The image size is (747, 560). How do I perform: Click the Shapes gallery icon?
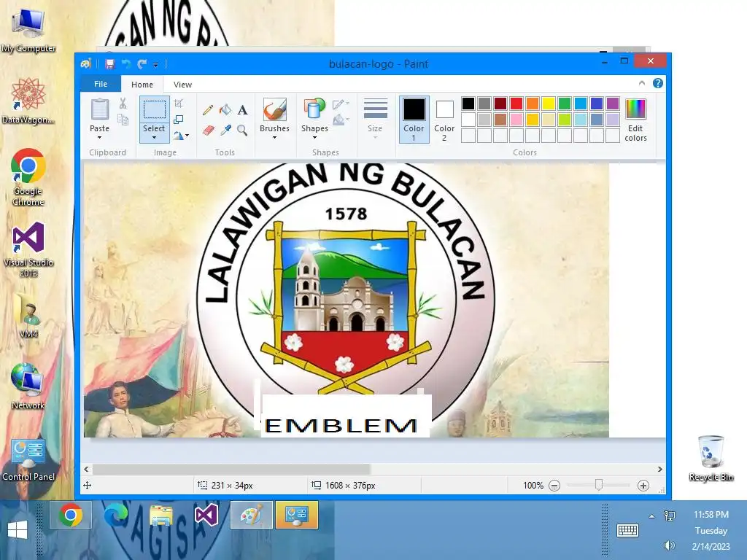coord(314,109)
